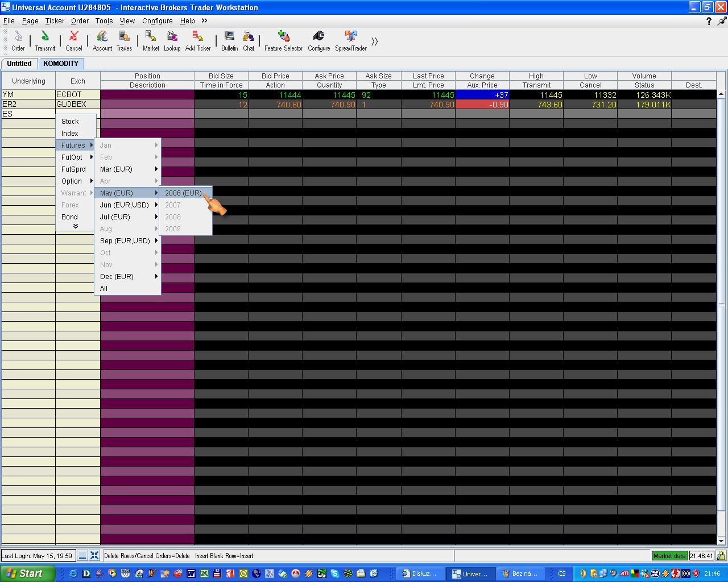Open the Trades toolbar icon

pos(124,41)
